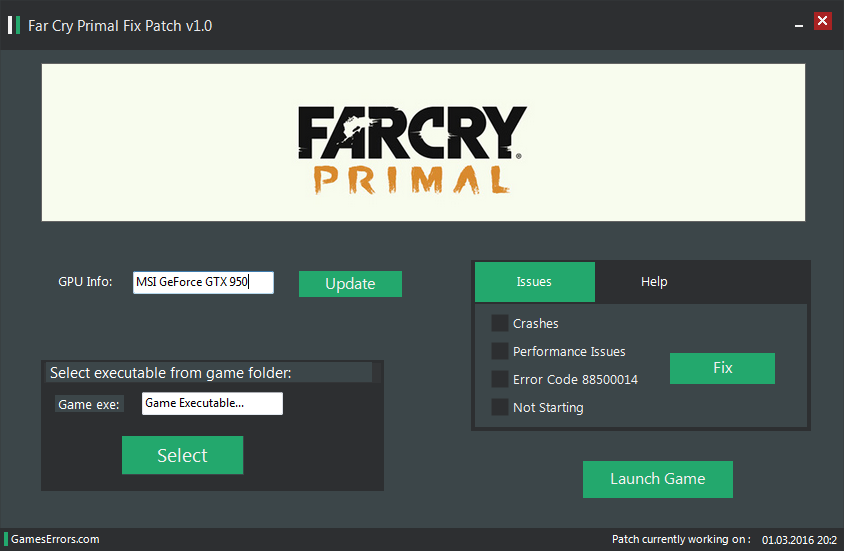The height and width of the screenshot is (551, 844).
Task: Close the Far Cry Primal Fix Patch window
Action: point(822,21)
